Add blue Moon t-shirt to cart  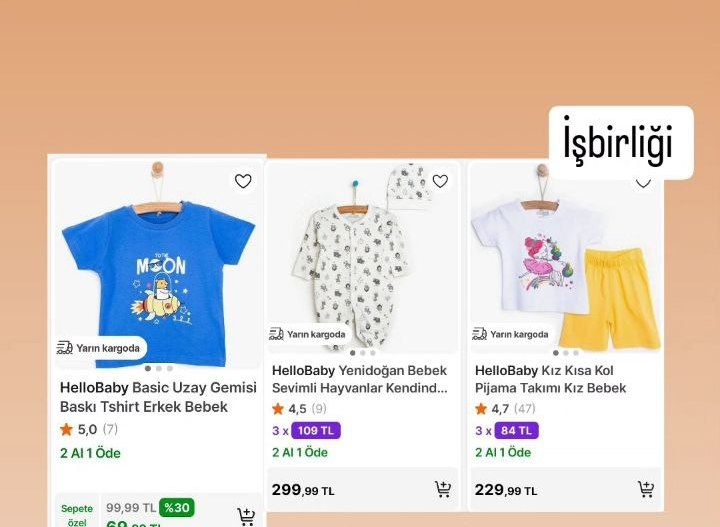[246, 517]
